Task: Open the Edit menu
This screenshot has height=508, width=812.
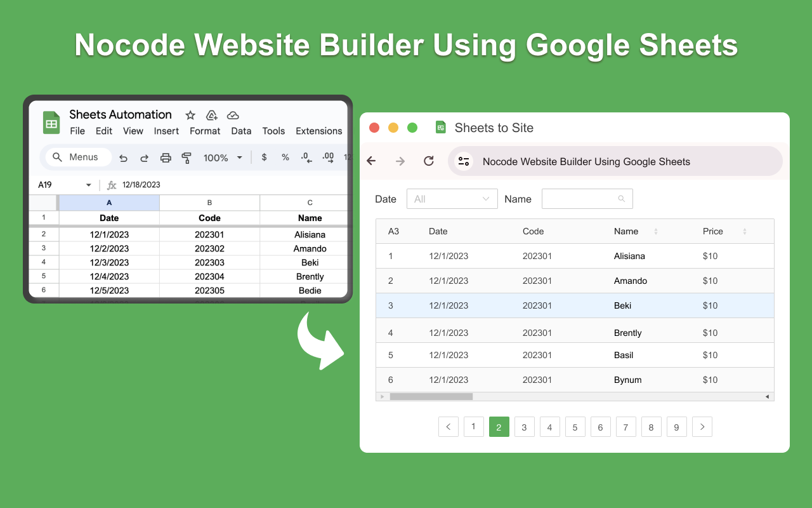Action: pyautogui.click(x=104, y=131)
